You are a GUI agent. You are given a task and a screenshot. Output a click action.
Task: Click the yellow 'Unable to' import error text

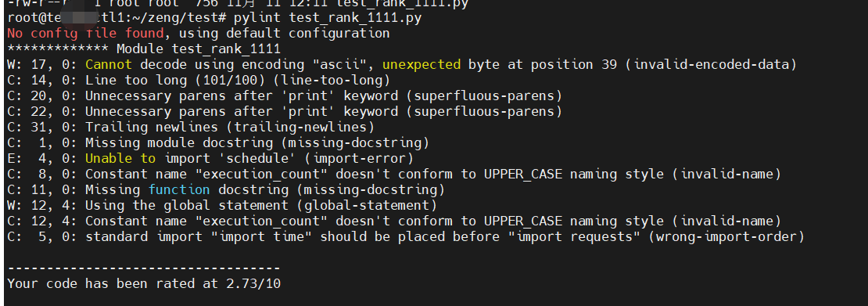(x=120, y=159)
